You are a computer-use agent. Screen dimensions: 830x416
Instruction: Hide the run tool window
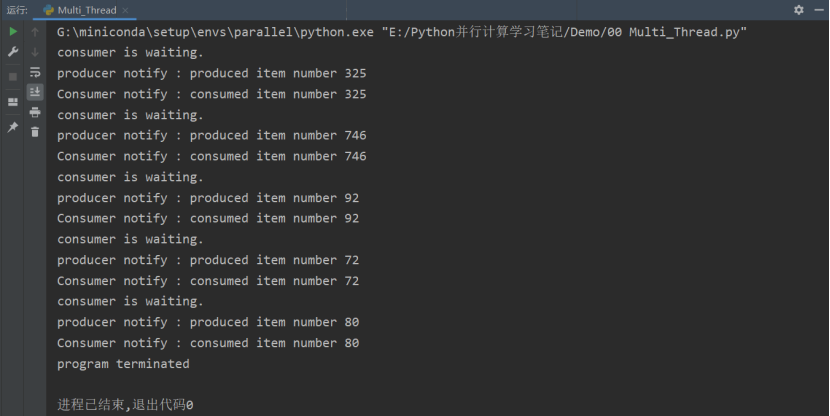819,10
